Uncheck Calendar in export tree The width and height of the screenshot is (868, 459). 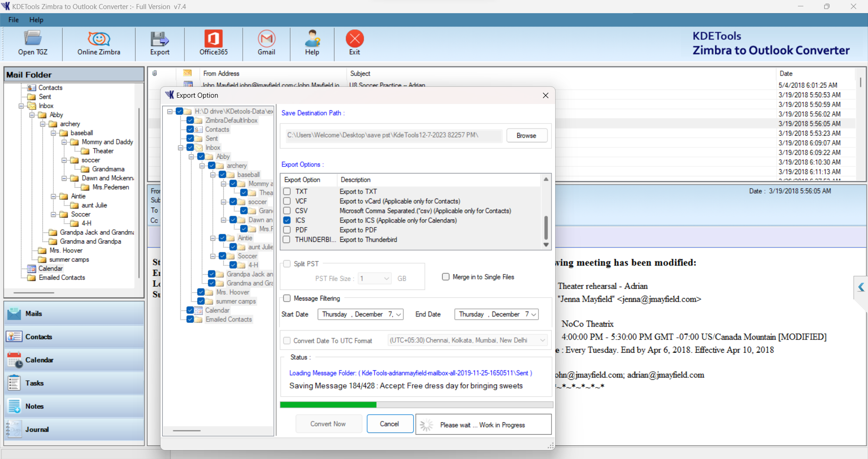(x=190, y=310)
